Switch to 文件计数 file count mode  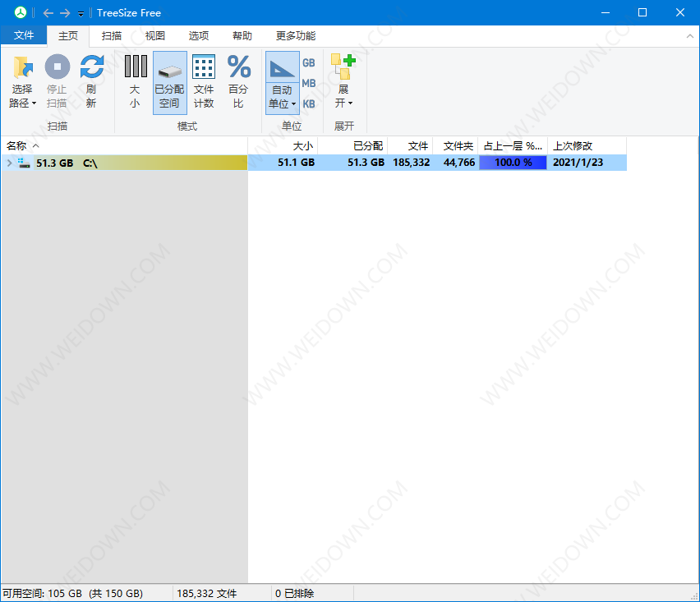(x=204, y=82)
